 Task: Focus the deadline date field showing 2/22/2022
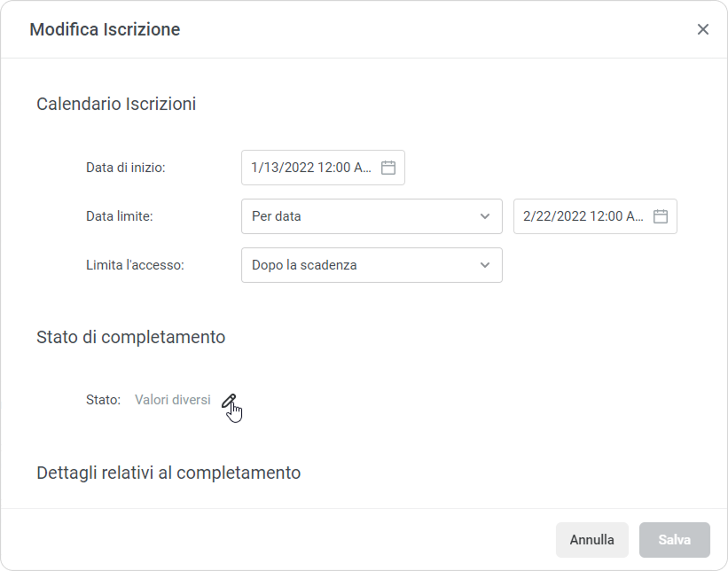point(583,216)
